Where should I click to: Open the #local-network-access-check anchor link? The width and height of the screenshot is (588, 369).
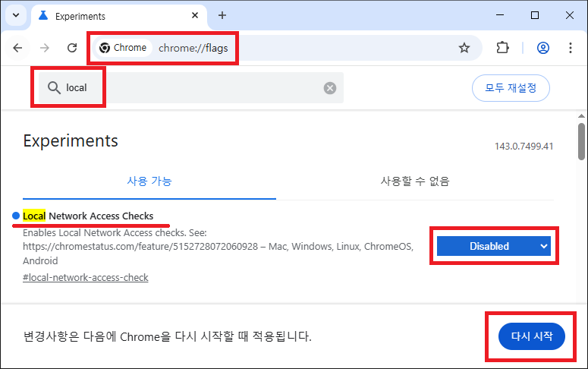(x=86, y=277)
